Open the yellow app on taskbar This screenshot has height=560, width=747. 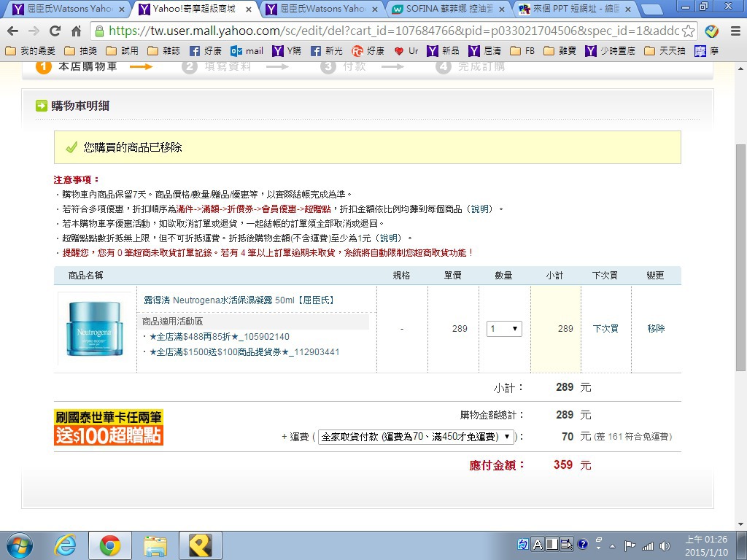pos(201,545)
